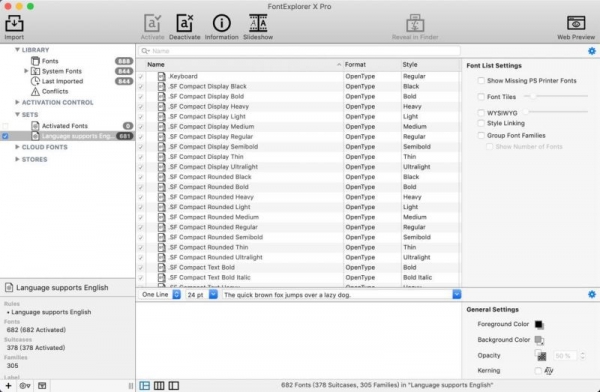This screenshot has width=600, height=392.
Task: Open the Web Preview icon
Action: click(576, 24)
